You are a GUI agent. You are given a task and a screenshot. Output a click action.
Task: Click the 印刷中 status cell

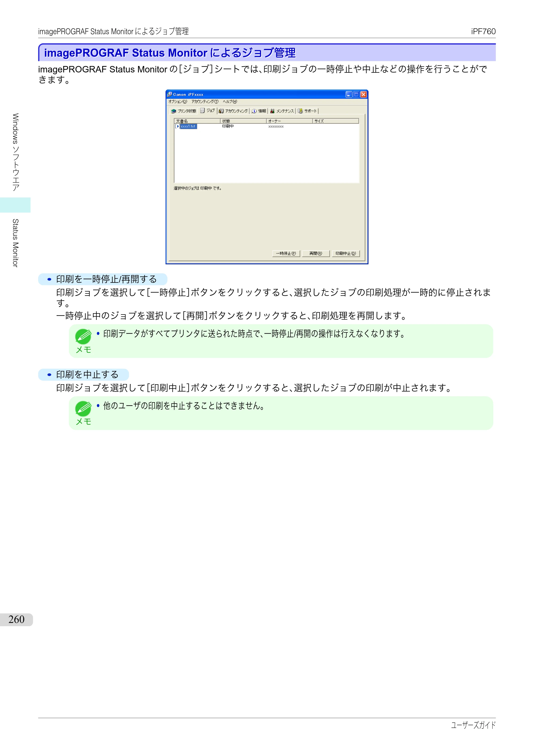(x=228, y=126)
